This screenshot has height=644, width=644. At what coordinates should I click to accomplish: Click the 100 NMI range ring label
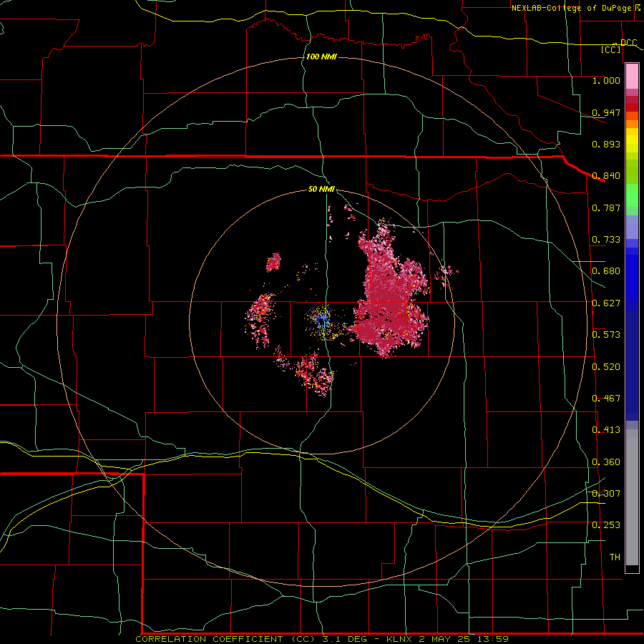click(x=321, y=57)
